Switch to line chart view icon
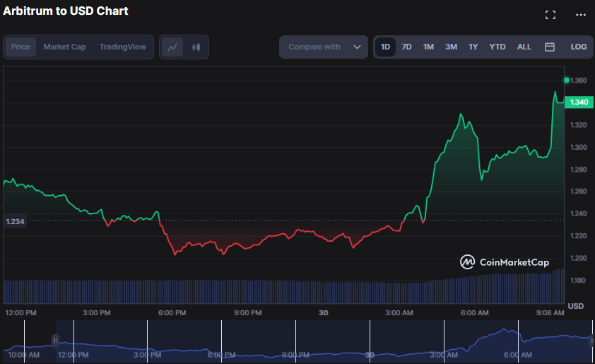Image resolution: width=595 pixels, height=364 pixels. (x=172, y=47)
